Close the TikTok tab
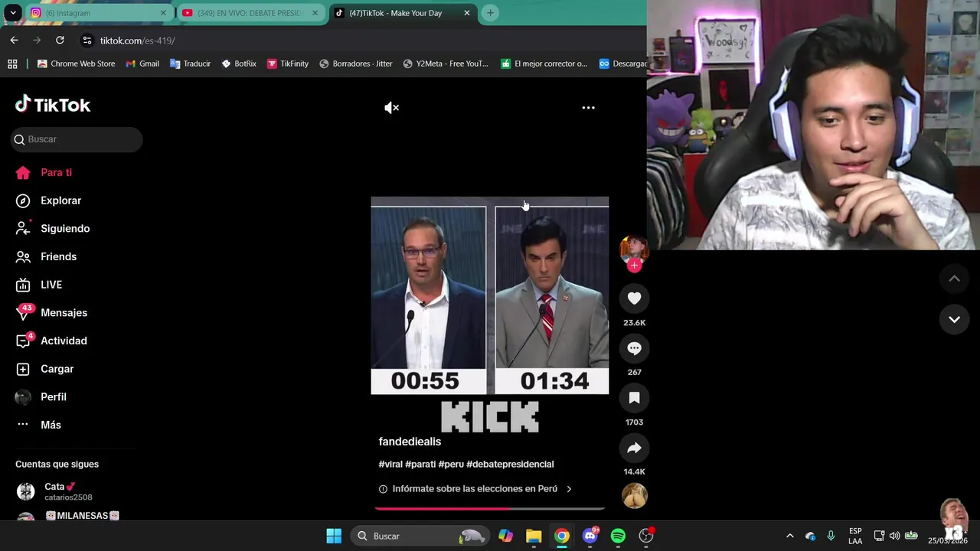Image resolution: width=980 pixels, height=551 pixels. (x=467, y=13)
